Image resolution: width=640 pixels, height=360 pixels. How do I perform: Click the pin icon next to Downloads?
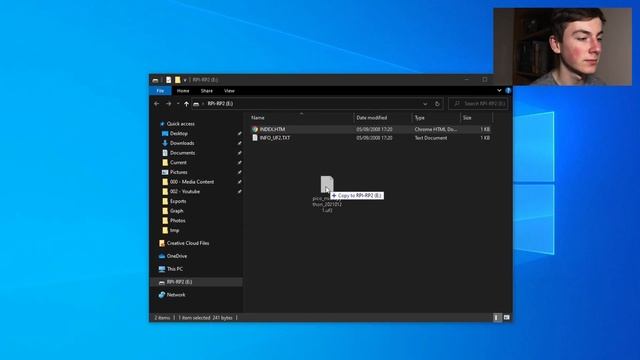[239, 143]
